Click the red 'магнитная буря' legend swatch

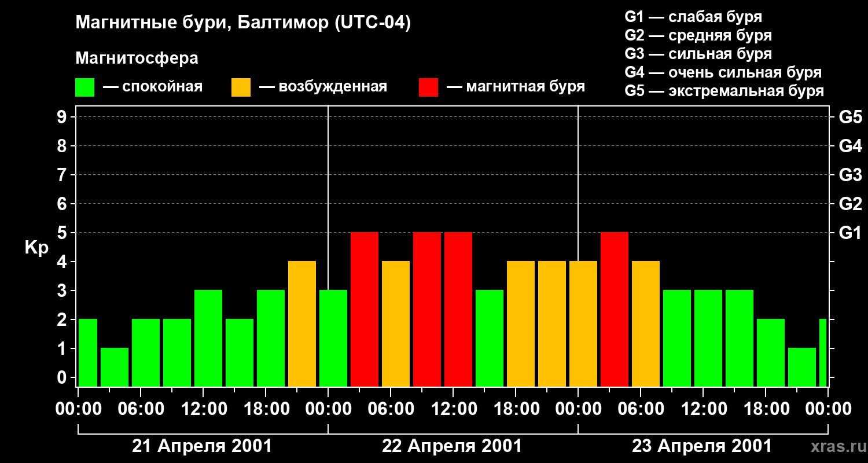click(428, 87)
